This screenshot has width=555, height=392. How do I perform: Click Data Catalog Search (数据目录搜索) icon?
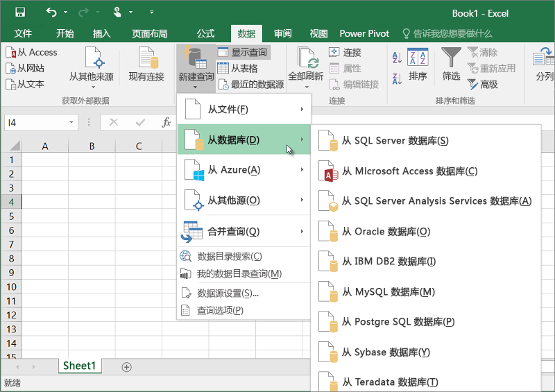tap(186, 256)
